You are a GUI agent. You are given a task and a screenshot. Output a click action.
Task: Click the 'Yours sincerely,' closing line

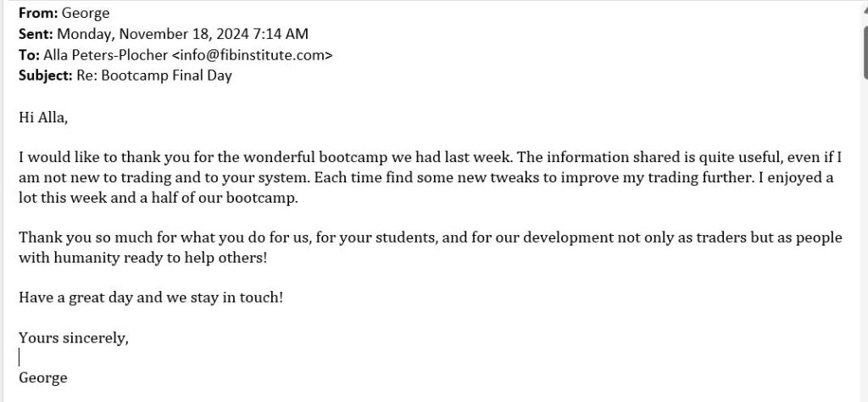tap(74, 338)
